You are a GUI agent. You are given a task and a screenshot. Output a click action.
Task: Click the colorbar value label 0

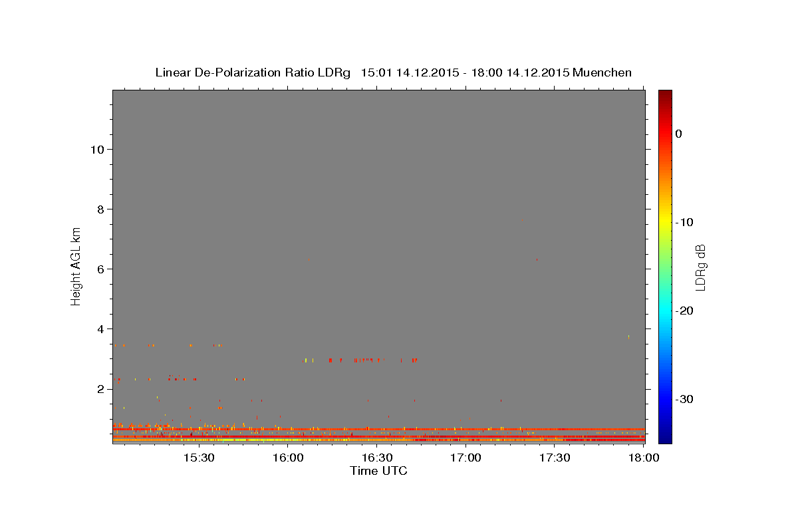pos(679,134)
